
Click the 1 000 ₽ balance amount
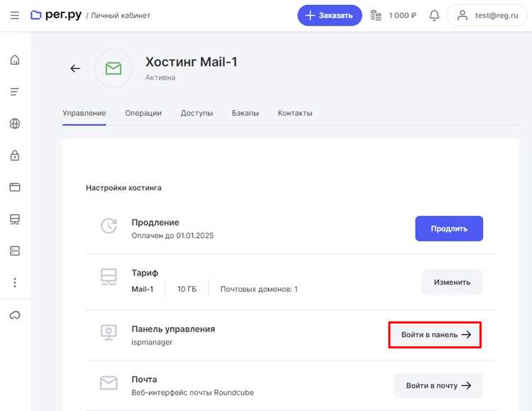tap(402, 16)
